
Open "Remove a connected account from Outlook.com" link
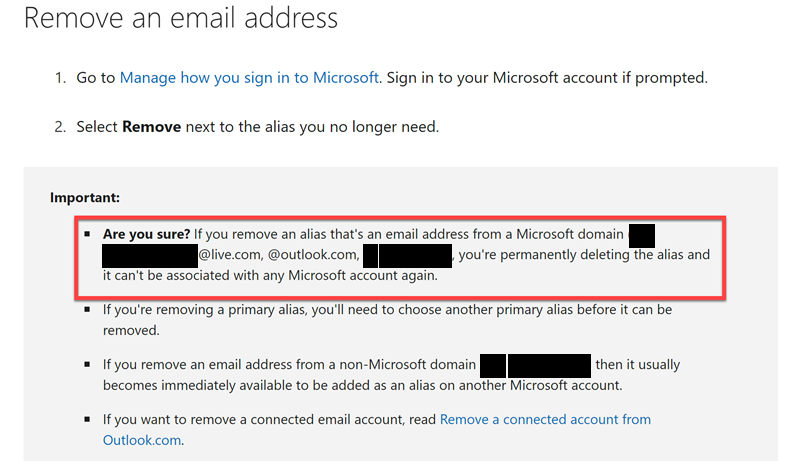[x=545, y=420]
